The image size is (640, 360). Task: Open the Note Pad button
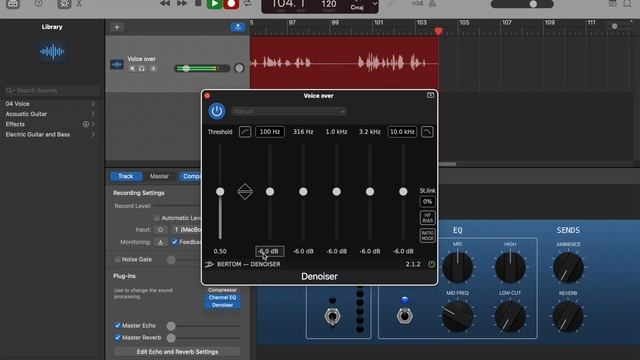tap(612, 3)
